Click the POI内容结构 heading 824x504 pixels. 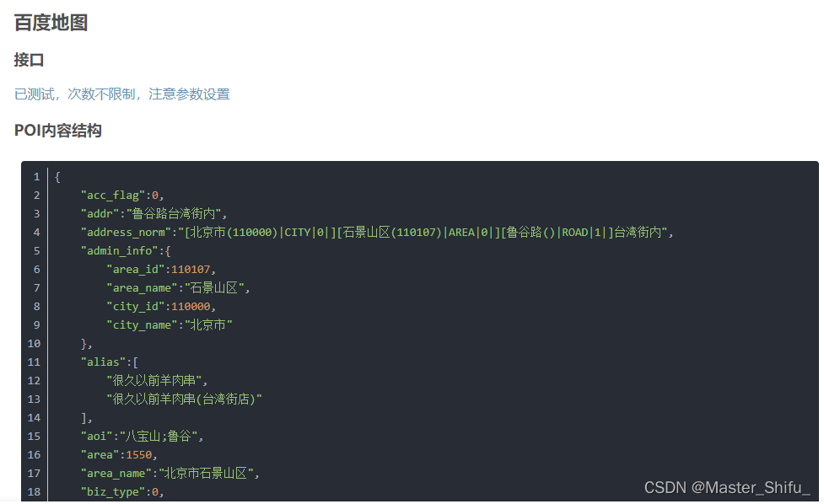coord(58,131)
